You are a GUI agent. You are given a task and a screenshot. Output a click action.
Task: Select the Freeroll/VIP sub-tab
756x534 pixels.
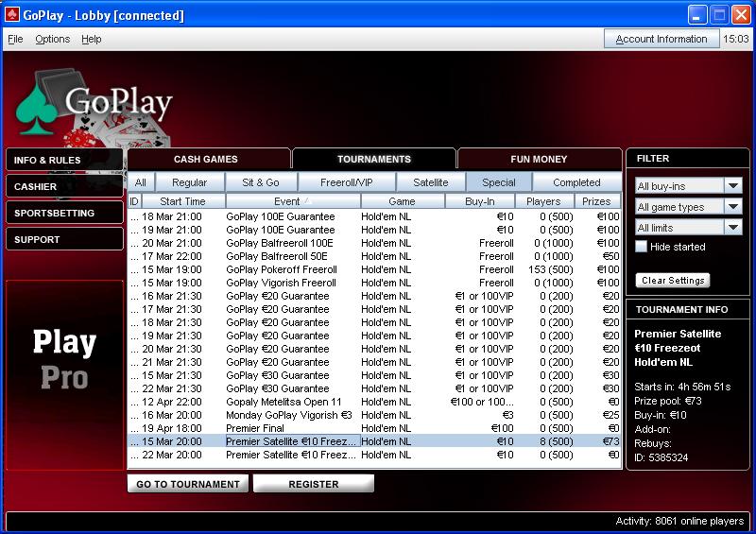coord(347,182)
